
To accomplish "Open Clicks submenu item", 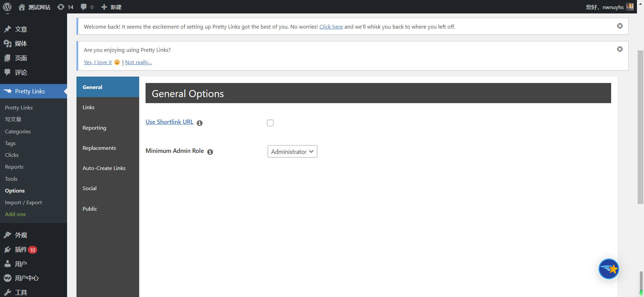I will tap(12, 155).
